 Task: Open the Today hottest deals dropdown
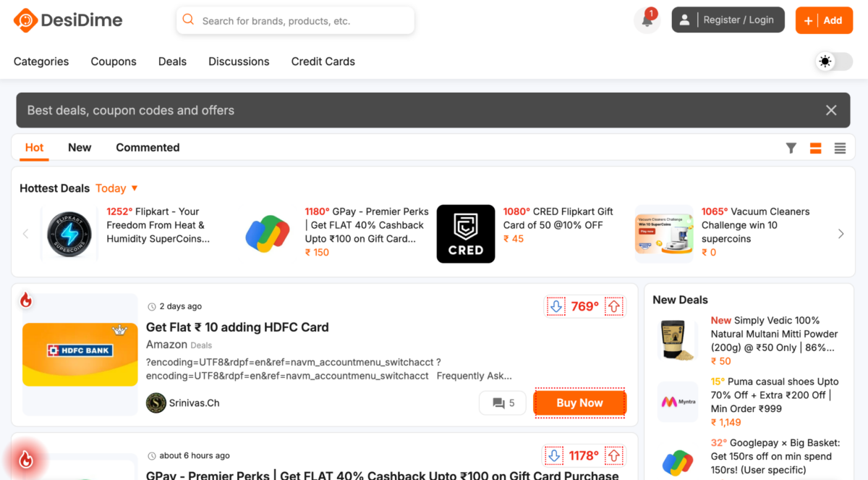point(116,188)
